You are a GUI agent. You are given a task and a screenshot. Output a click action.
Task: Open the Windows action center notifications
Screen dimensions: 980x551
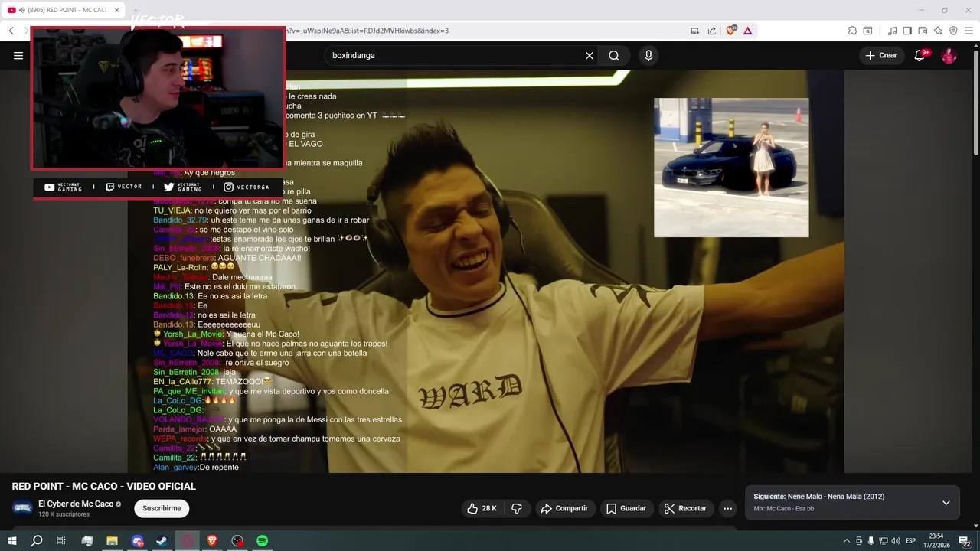(965, 542)
